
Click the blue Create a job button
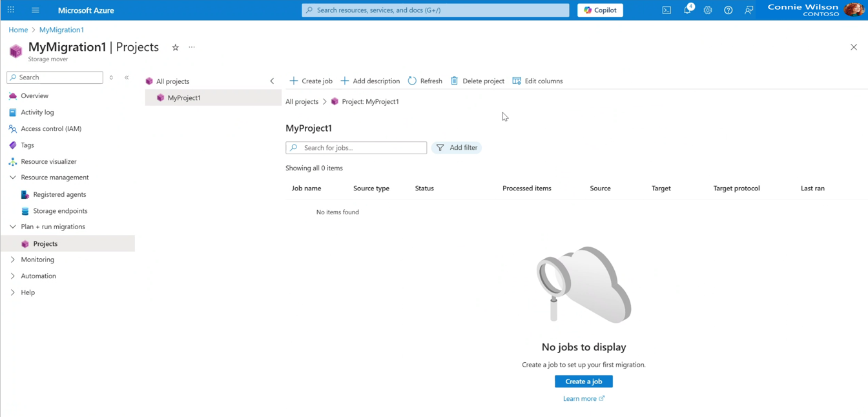click(x=584, y=381)
